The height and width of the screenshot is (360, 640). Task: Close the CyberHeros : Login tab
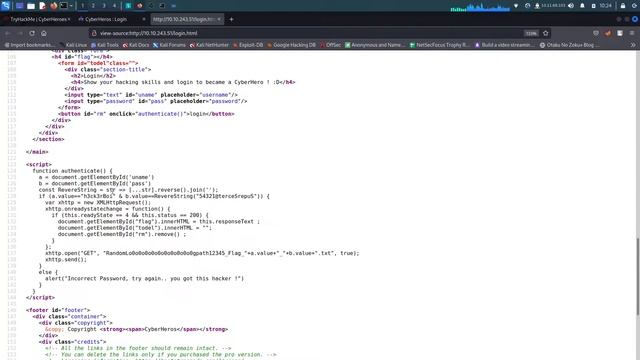point(144,19)
